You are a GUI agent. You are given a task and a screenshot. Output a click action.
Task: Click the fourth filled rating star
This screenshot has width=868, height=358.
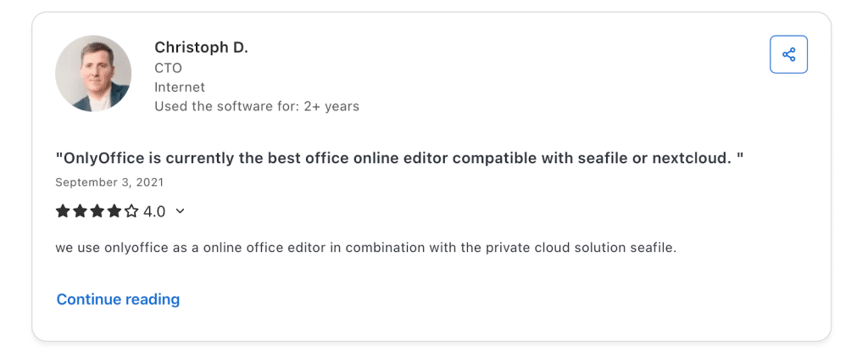[x=114, y=211]
